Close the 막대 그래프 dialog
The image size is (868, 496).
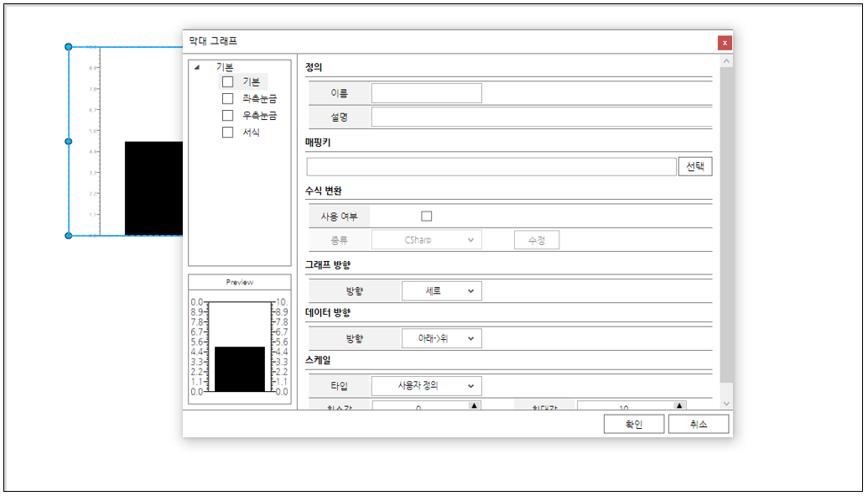point(724,43)
